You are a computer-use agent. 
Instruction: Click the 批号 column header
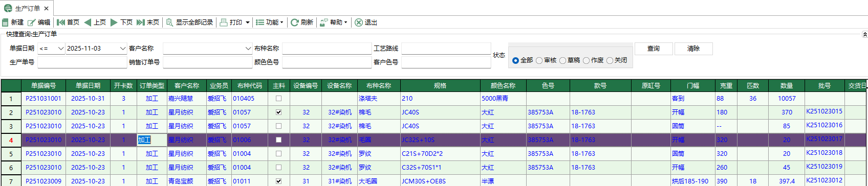pos(824,85)
